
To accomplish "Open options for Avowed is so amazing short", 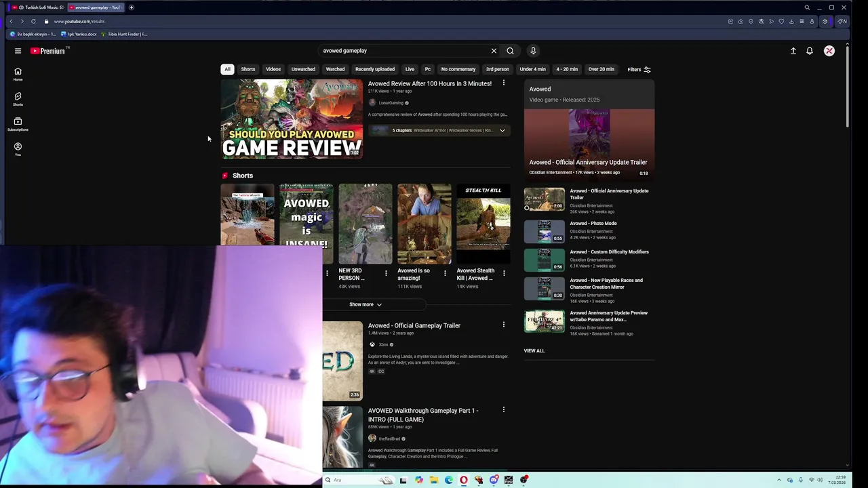I will coord(445,273).
